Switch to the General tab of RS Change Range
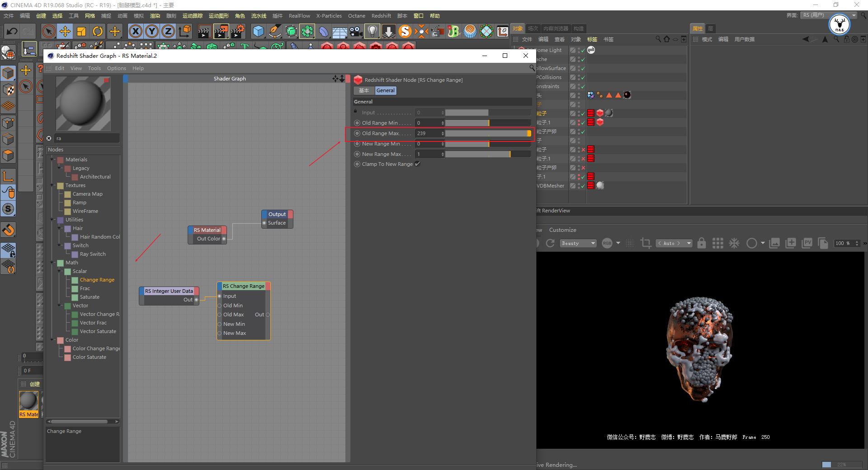This screenshot has width=868, height=470. point(385,90)
